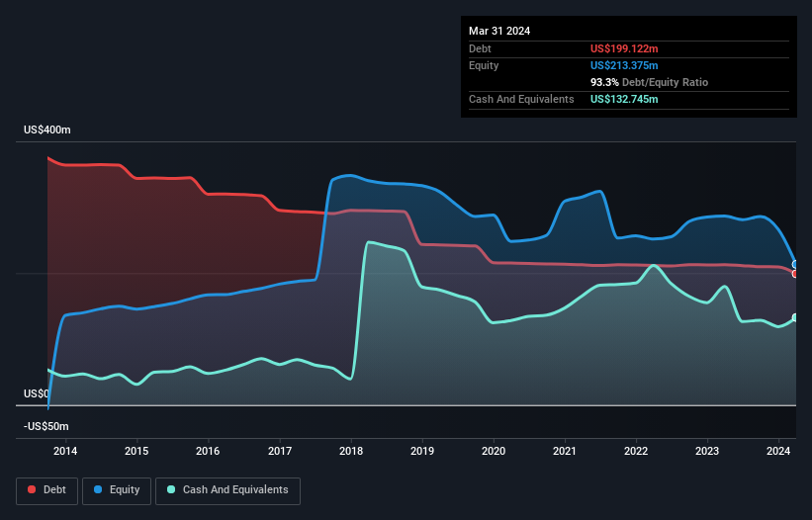Toggle the Debt series legend button
The width and height of the screenshot is (812, 520).
coord(46,490)
